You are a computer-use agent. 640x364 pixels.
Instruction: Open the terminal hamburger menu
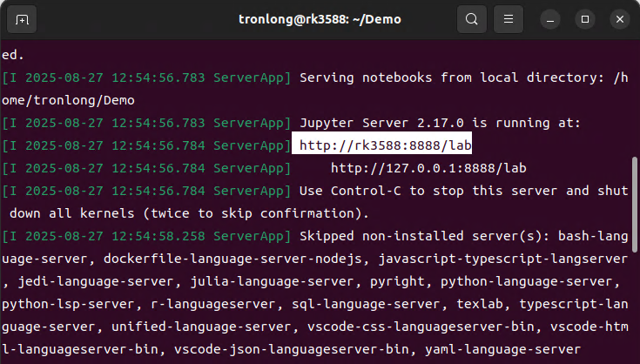coord(509,19)
